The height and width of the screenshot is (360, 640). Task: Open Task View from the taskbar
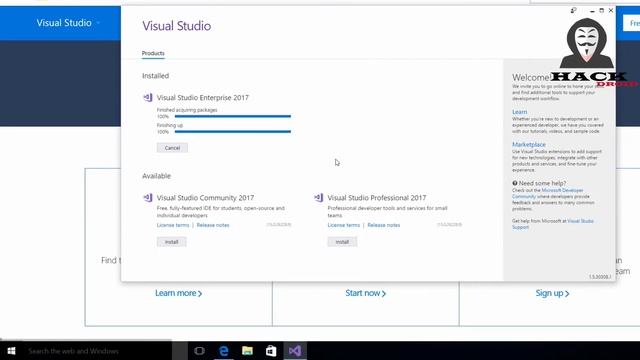(x=199, y=351)
